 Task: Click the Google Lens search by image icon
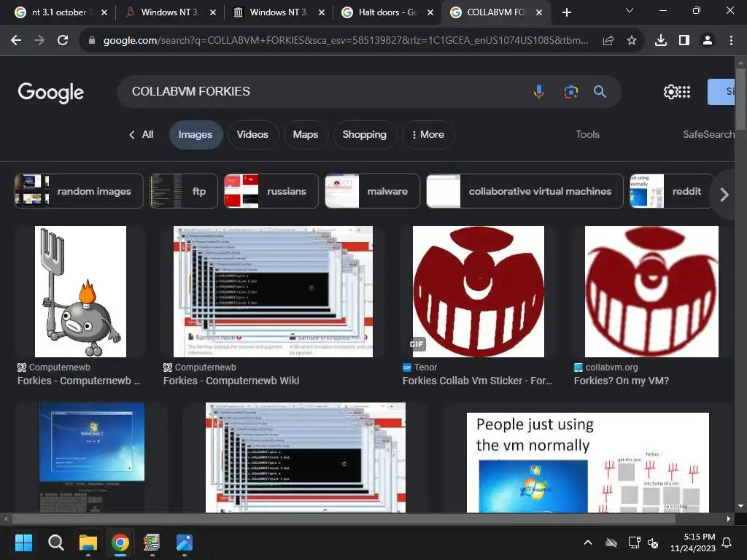[570, 91]
